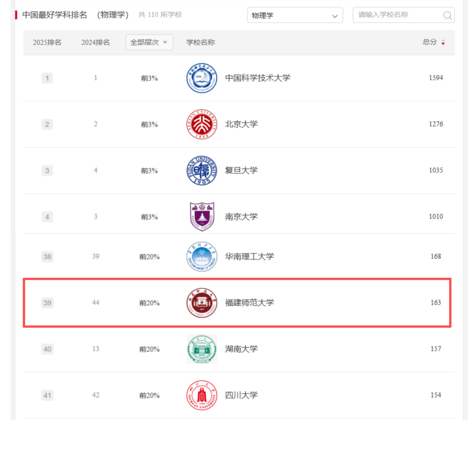The width and height of the screenshot is (476, 464).
Task: Click the search magnifier icon
Action: coord(447,15)
